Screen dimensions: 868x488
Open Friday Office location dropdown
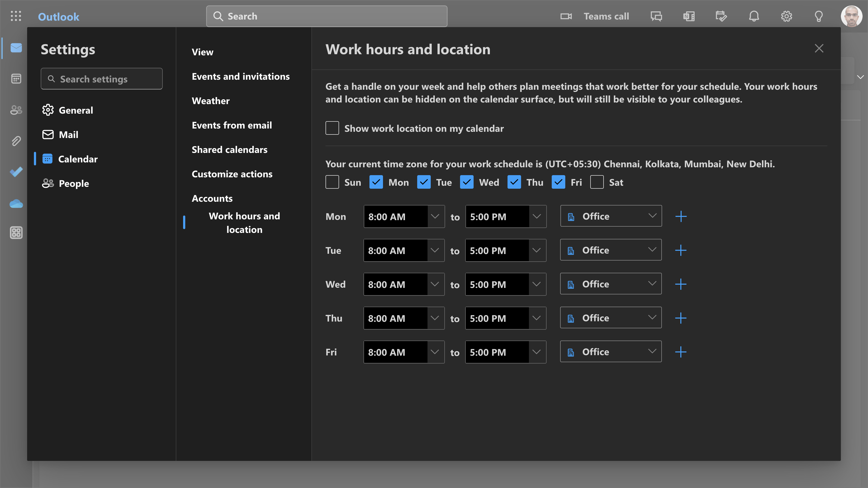tap(611, 352)
